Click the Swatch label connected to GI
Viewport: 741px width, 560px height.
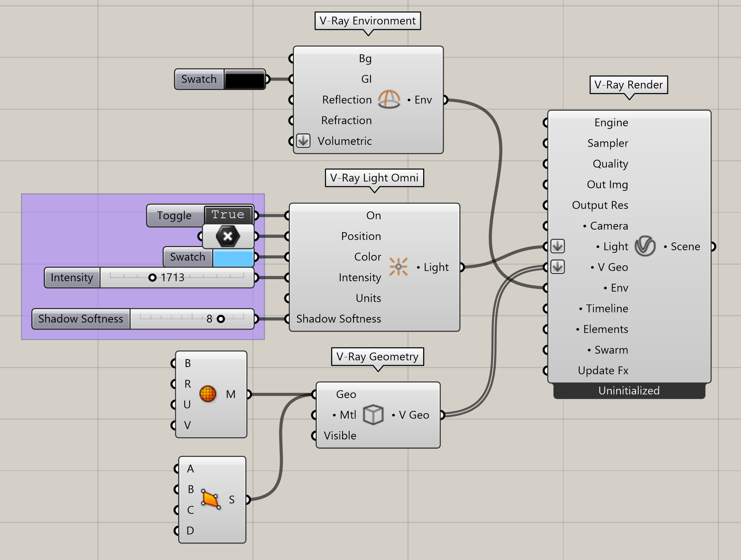tap(199, 79)
